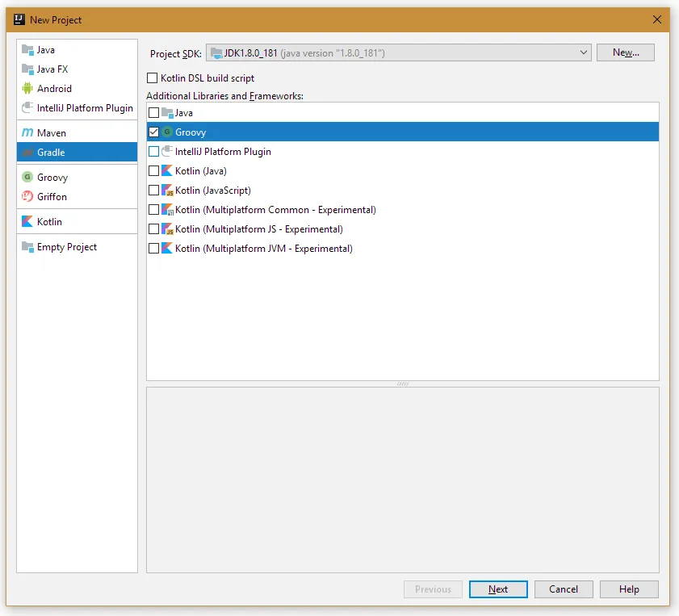Click the Gradle elephant icon
The height and width of the screenshot is (616, 679).
point(27,152)
